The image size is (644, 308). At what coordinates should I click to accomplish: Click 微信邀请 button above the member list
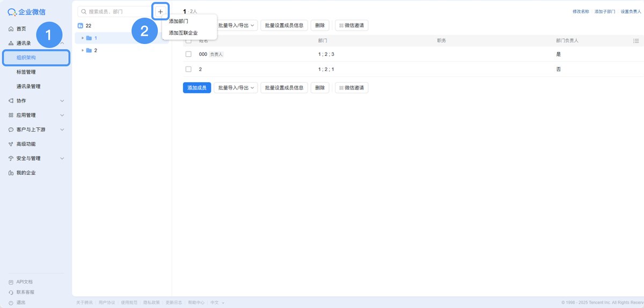(352, 25)
